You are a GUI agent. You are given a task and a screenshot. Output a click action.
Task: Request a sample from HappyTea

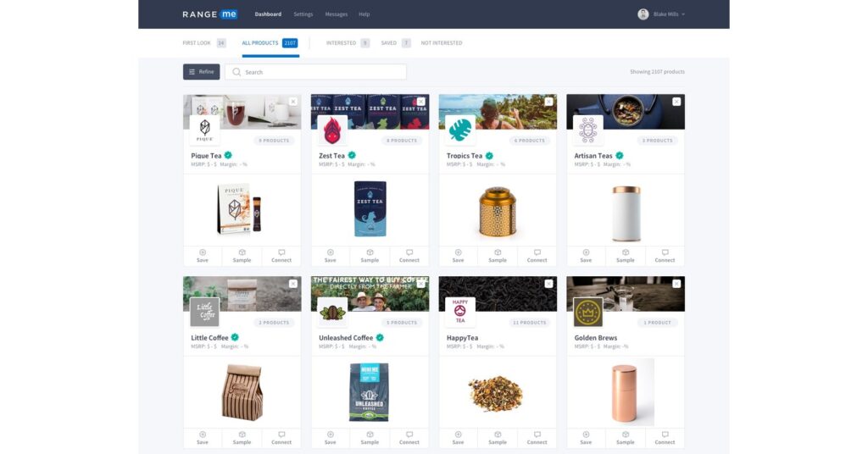click(x=498, y=438)
